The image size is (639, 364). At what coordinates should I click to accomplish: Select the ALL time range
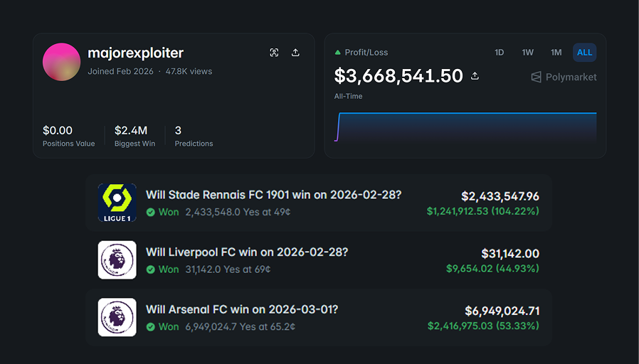click(584, 53)
